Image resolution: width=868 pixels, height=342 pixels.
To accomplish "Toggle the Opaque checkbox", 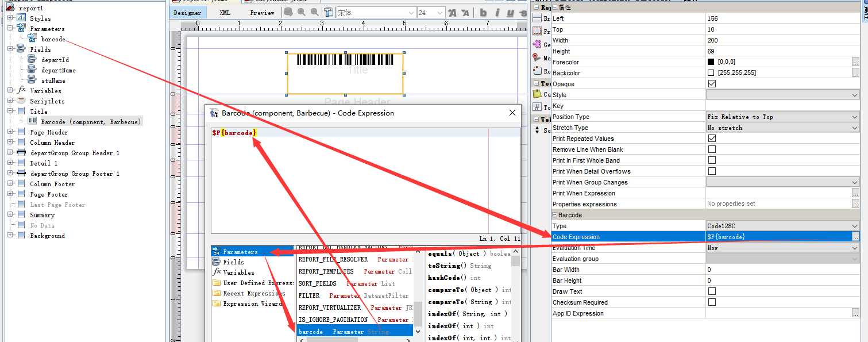I will point(712,84).
